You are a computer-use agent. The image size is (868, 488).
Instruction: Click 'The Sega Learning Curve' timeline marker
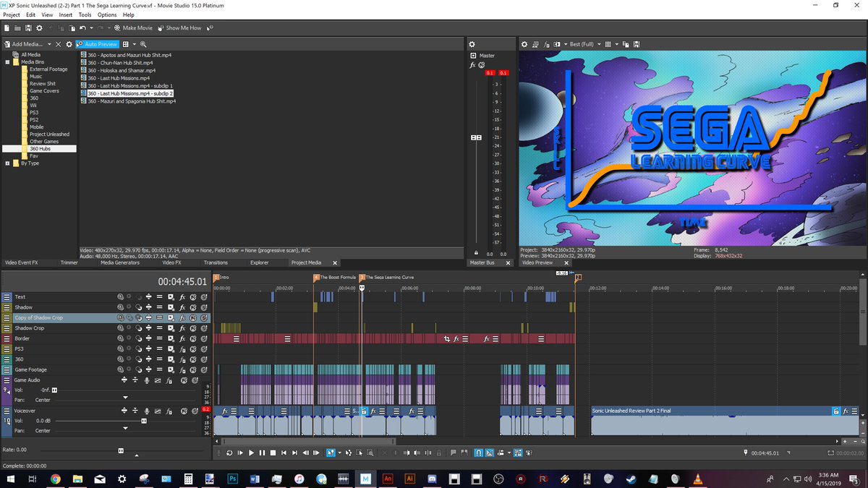(x=387, y=277)
